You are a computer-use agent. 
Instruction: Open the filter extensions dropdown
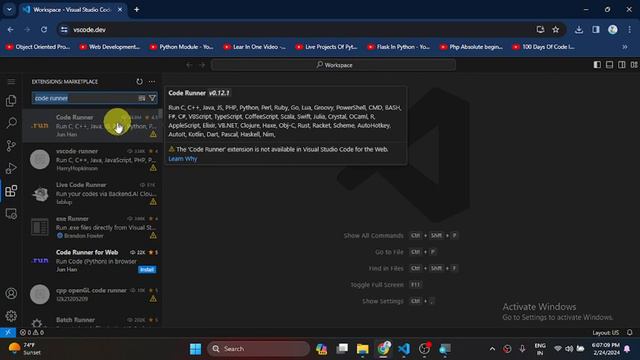coord(152,98)
